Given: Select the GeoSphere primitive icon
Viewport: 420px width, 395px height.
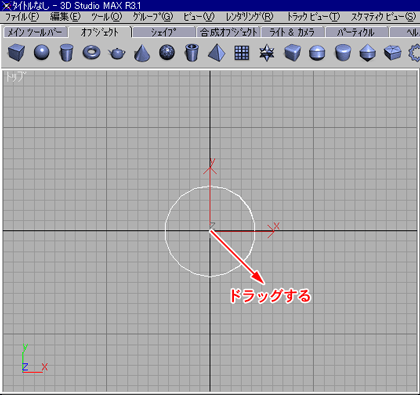Looking at the screenshot, I should pos(167,53).
